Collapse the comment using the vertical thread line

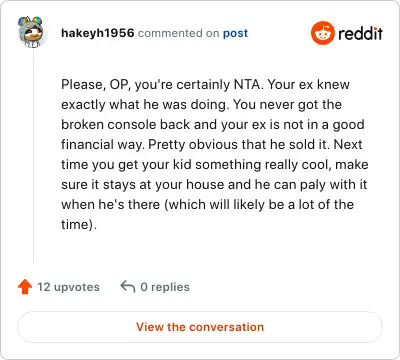(x=33, y=156)
